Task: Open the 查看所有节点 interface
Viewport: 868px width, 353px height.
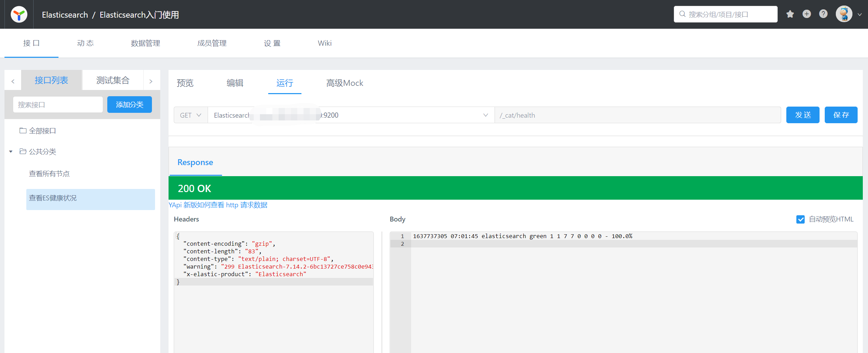Action: (49, 174)
